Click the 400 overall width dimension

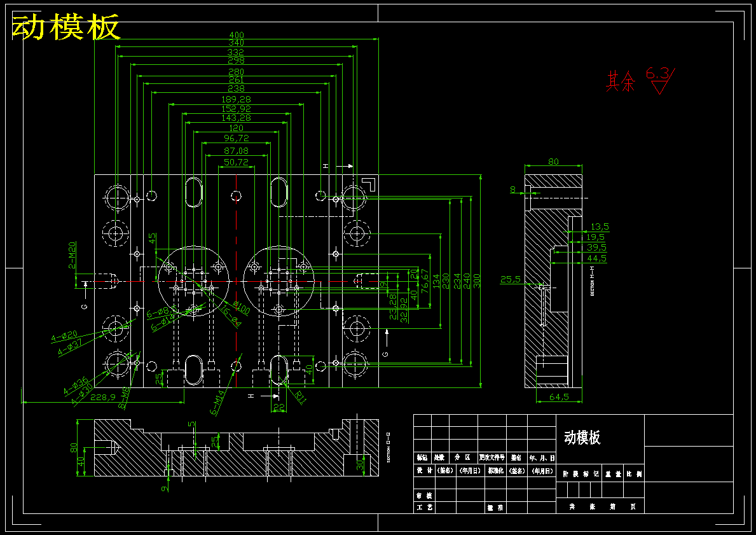click(x=237, y=35)
